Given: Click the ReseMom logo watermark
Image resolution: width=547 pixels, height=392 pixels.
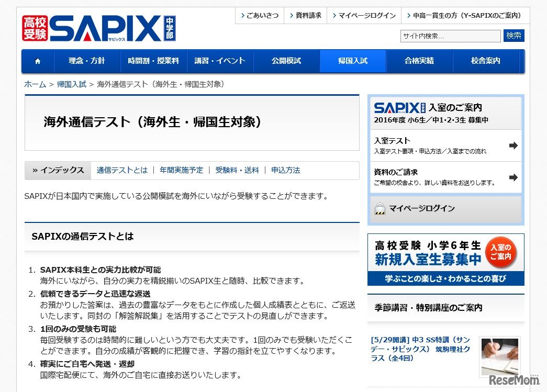Looking at the screenshot, I should pyautogui.click(x=516, y=381).
